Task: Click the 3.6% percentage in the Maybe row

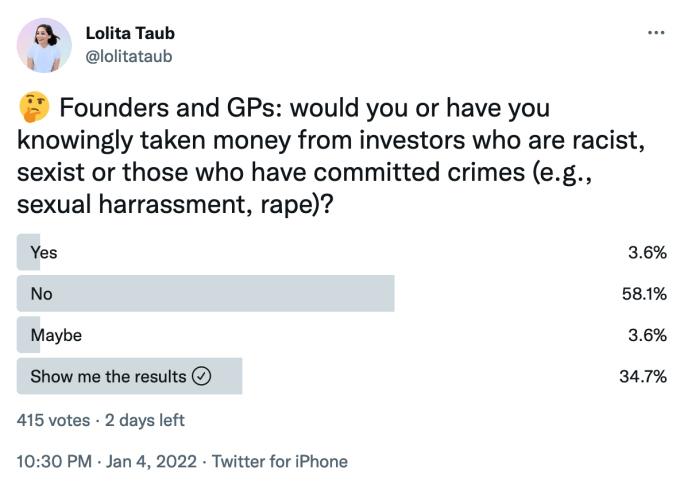Action: [646, 335]
